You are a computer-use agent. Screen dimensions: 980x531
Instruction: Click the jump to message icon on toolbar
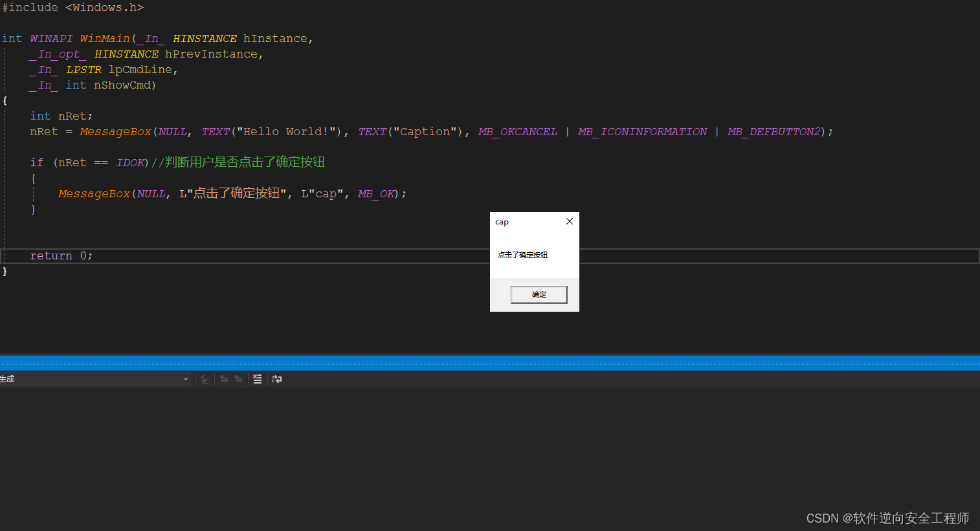click(205, 379)
